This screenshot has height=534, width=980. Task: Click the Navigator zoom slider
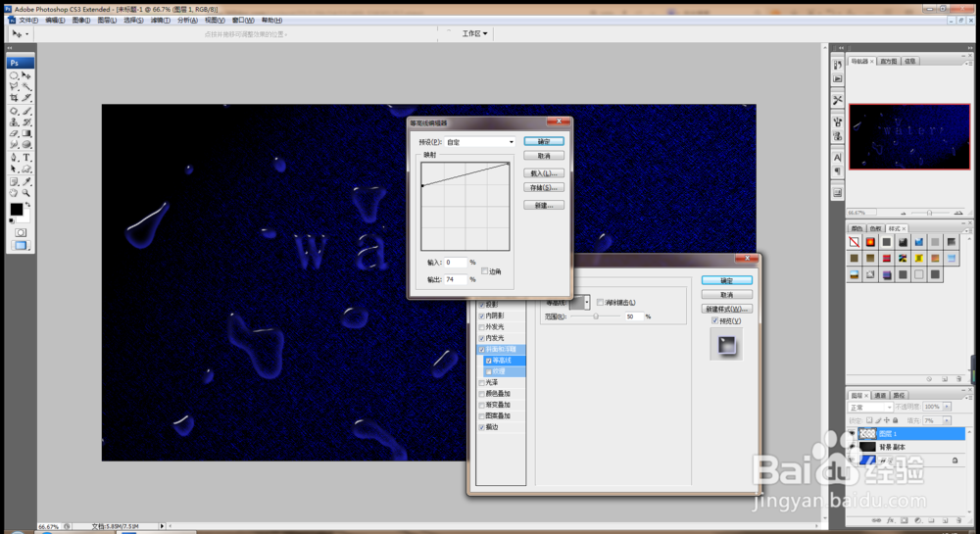coord(929,213)
